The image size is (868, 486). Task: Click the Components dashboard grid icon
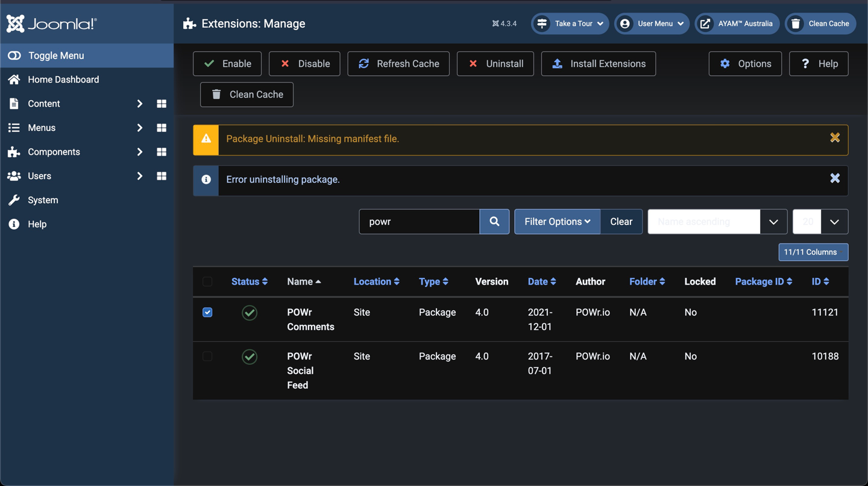pos(162,152)
